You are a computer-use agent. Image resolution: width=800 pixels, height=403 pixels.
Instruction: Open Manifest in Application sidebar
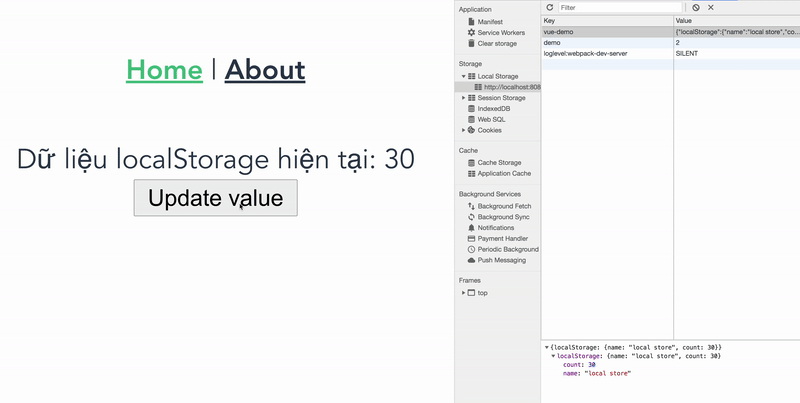pos(490,21)
